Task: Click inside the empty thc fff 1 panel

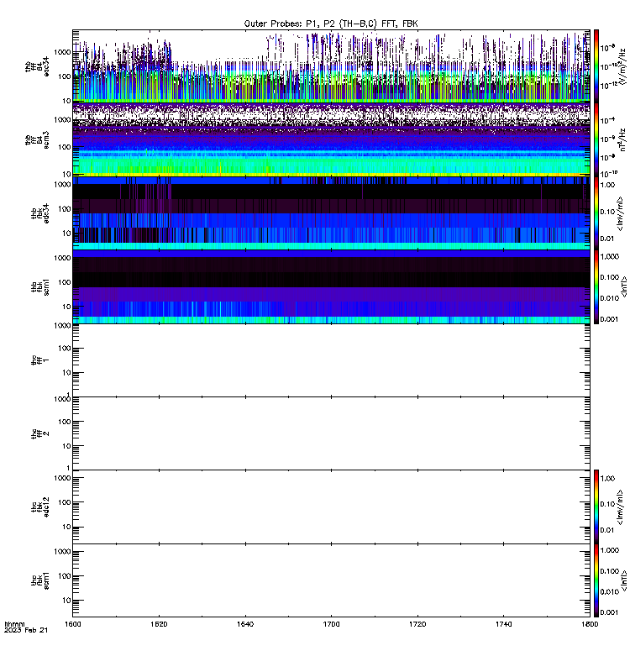Action: tap(331, 360)
